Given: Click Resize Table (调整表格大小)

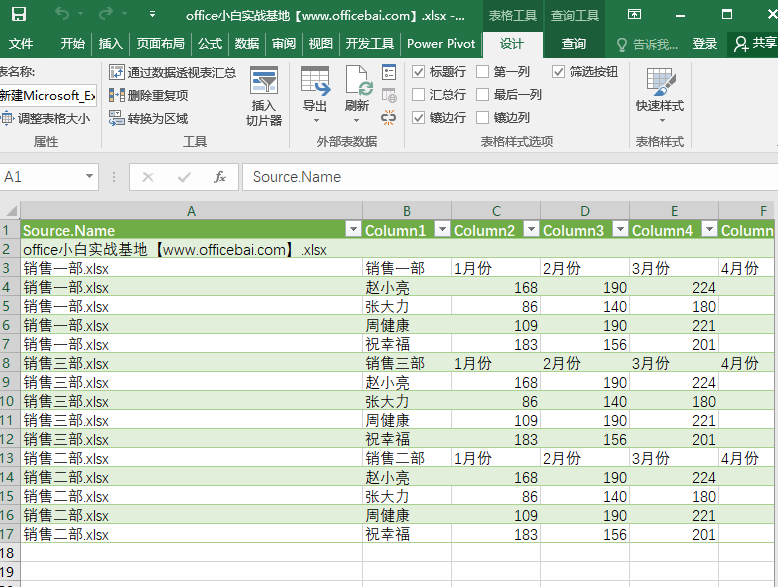Looking at the screenshot, I should tap(46, 119).
